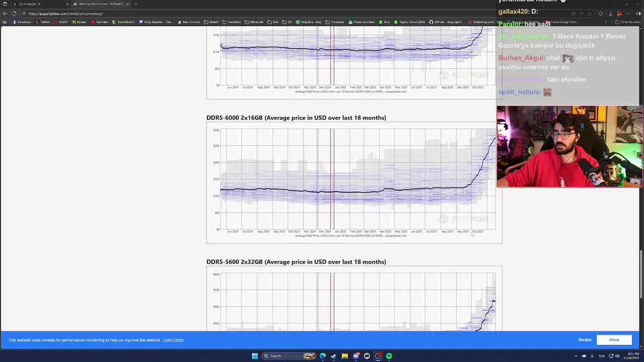Screen dimensions: 644x362
Task: Click the page vertical scrollbar thumb
Action: pyautogui.click(x=641, y=274)
